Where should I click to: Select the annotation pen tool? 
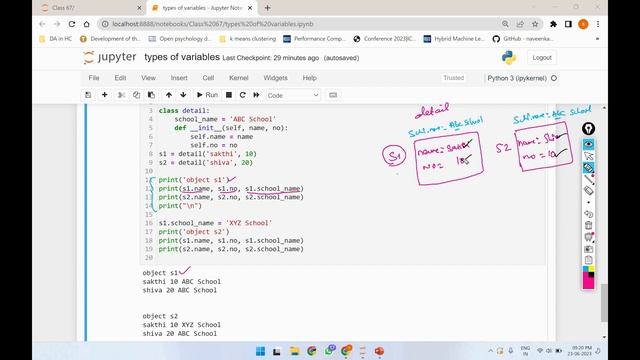click(588, 167)
